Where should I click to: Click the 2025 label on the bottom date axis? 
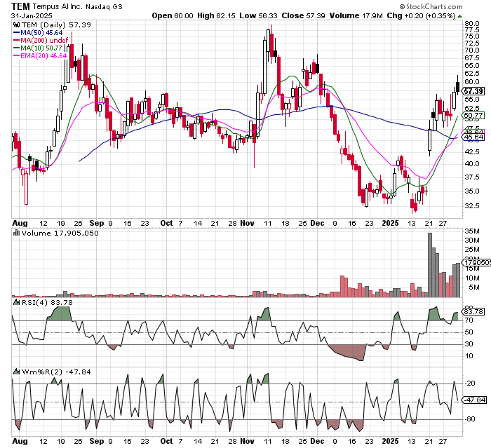[x=391, y=441]
